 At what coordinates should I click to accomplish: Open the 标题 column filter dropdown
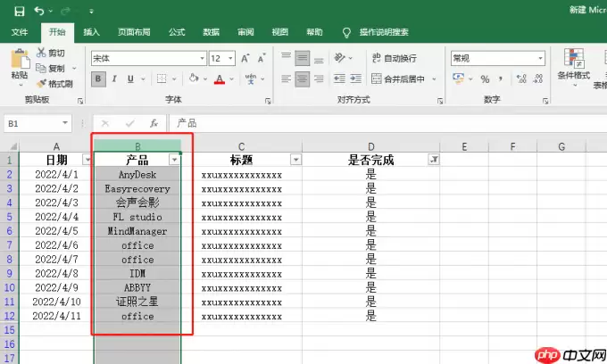pyautogui.click(x=295, y=160)
